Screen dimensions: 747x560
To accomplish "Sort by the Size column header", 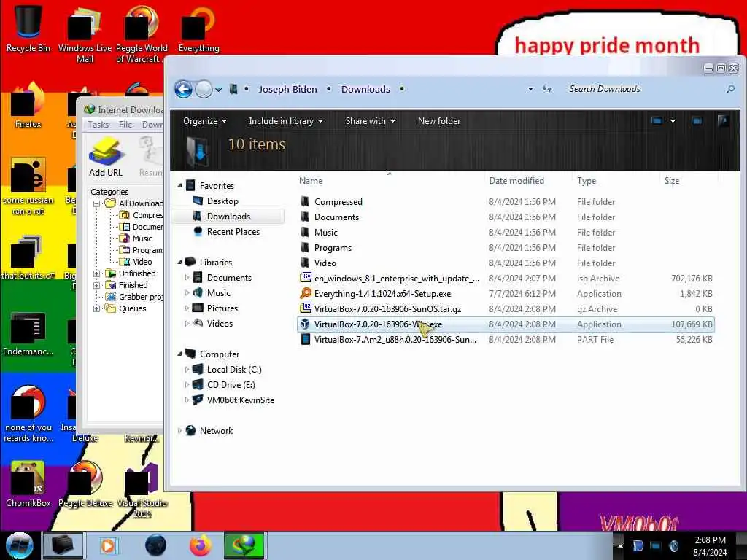I will tap(672, 181).
